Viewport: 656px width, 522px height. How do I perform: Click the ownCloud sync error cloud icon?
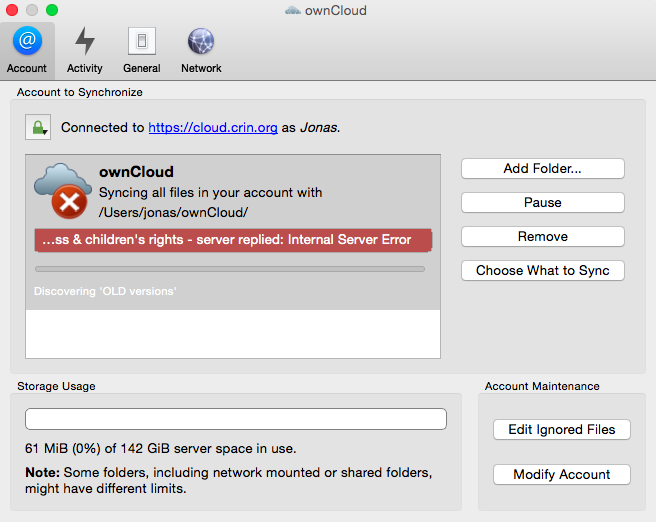click(x=63, y=191)
